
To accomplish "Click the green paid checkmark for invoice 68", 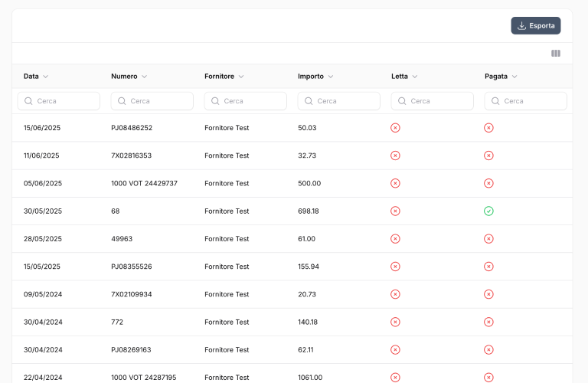I will point(488,211).
